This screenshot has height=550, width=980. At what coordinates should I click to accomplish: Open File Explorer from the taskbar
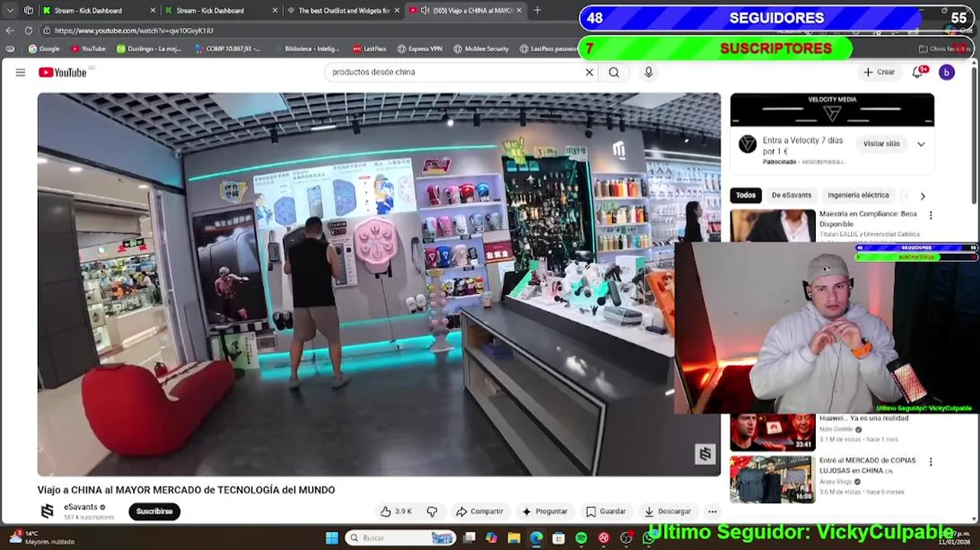[x=514, y=538]
